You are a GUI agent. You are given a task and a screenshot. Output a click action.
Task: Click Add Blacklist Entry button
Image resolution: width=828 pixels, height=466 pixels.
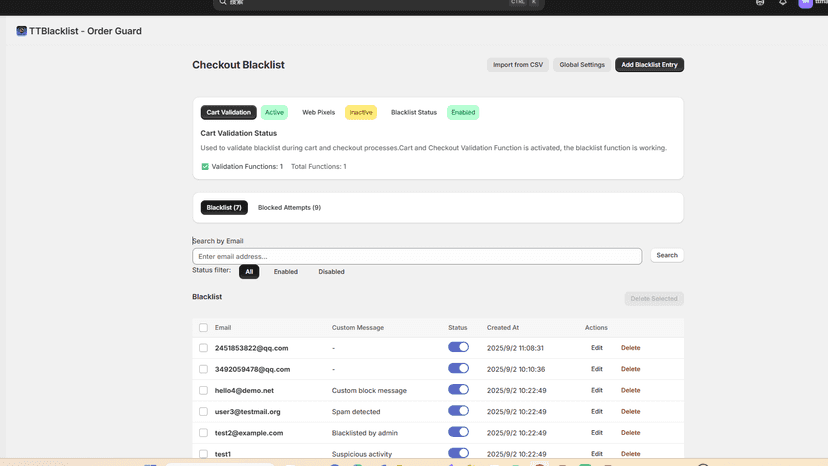point(649,64)
